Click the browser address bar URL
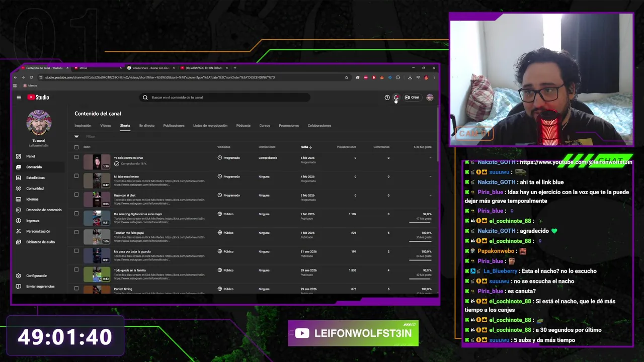Viewport: 644px width, 362px height. pos(160,77)
